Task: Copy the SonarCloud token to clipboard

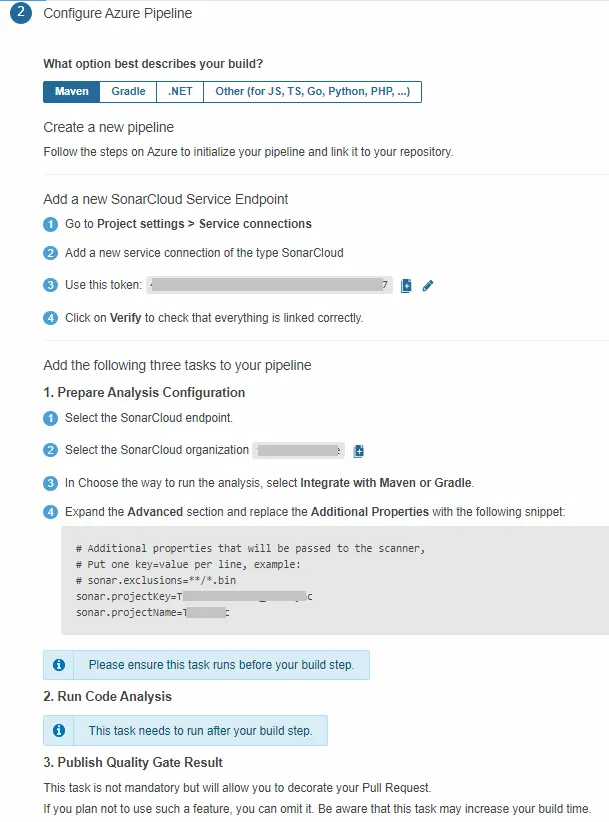Action: pyautogui.click(x=406, y=286)
